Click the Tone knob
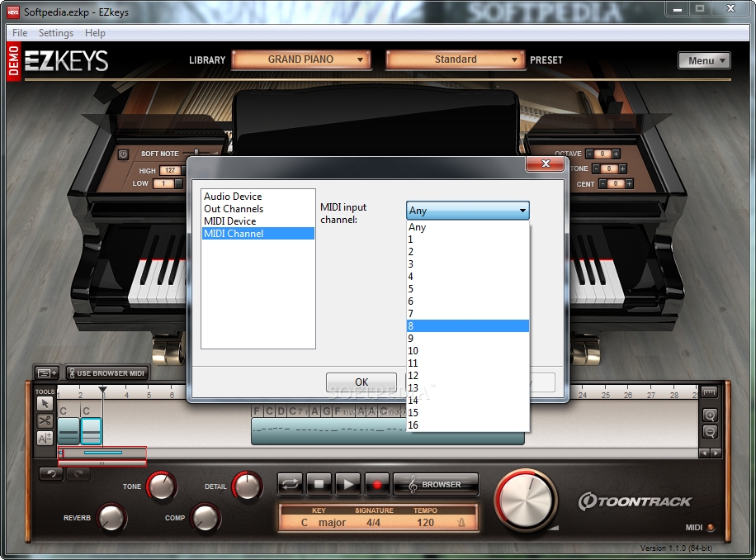Viewport: 756px width, 560px height. [x=162, y=485]
